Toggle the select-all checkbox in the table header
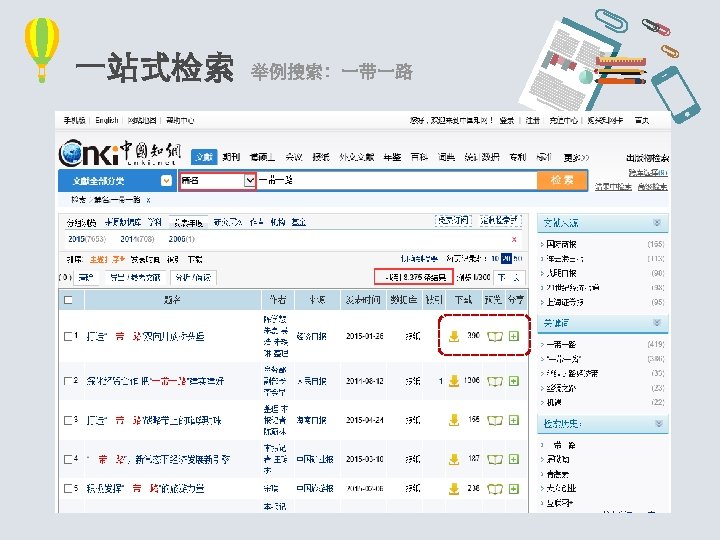This screenshot has height=540, width=720. [x=68, y=300]
